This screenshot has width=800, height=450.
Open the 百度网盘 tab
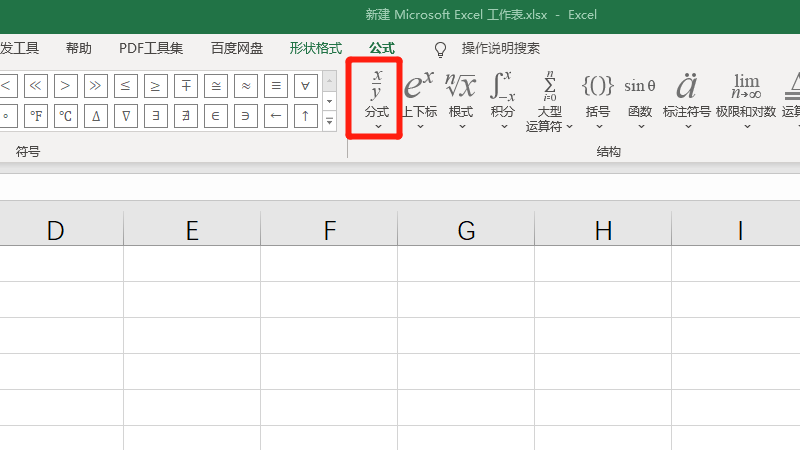[x=237, y=48]
